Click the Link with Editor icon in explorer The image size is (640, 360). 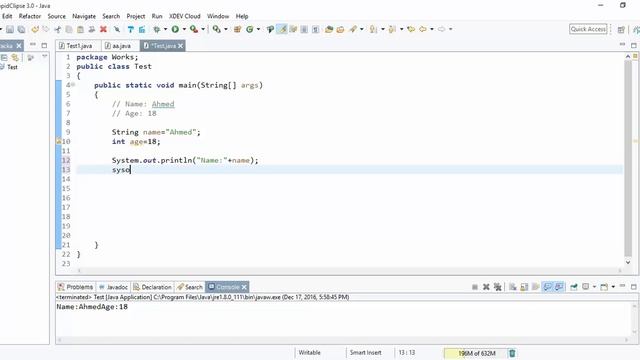tap(15, 58)
